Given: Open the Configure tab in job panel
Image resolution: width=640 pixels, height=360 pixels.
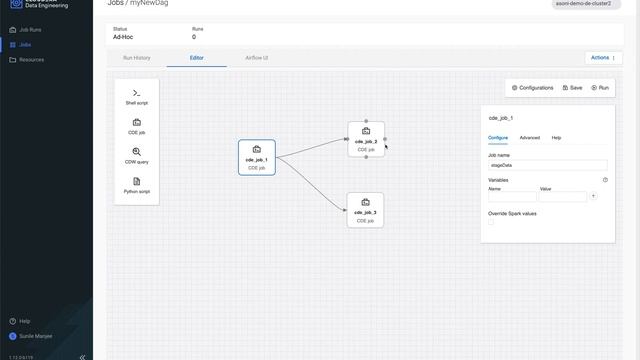Looking at the screenshot, I should coord(498,138).
